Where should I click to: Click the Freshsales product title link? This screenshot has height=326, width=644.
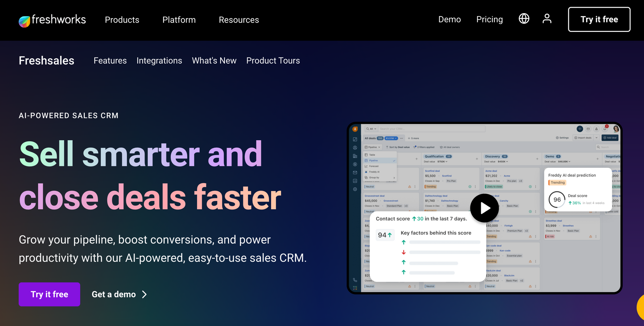[x=47, y=61]
